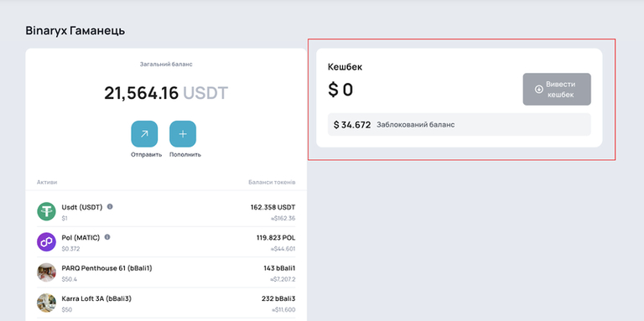Click the Загальний баланс label
644x321 pixels.
[166, 65]
